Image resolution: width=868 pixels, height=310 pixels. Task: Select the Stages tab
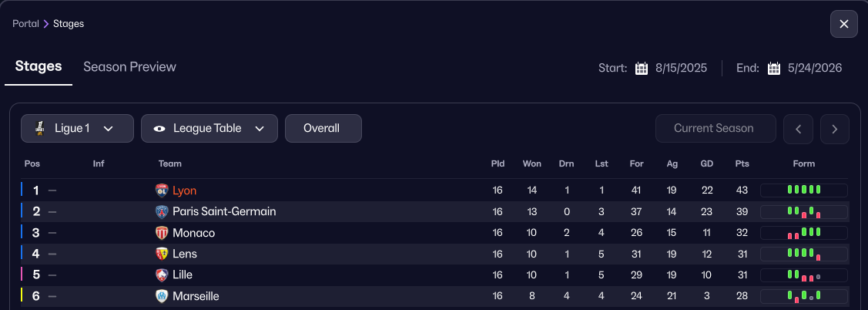click(39, 67)
